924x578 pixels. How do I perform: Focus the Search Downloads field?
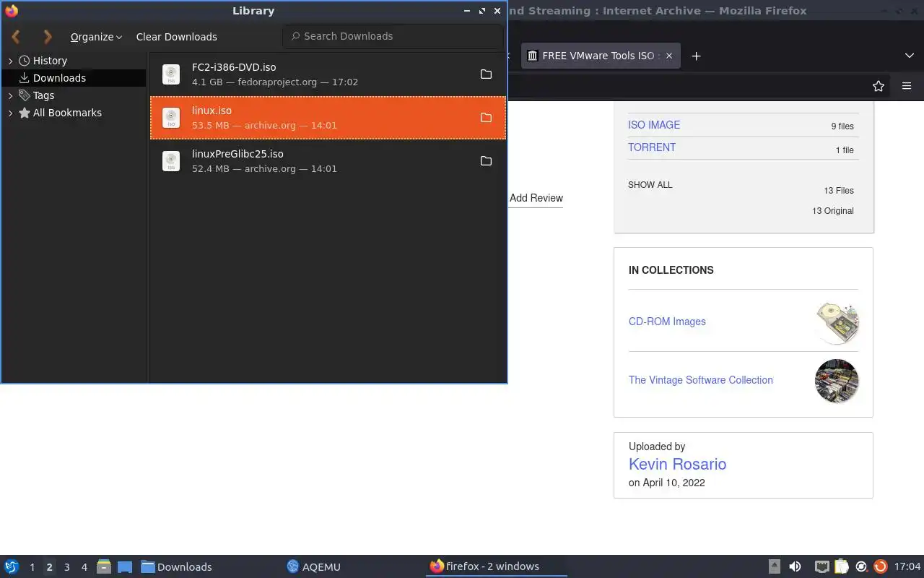pos(393,36)
